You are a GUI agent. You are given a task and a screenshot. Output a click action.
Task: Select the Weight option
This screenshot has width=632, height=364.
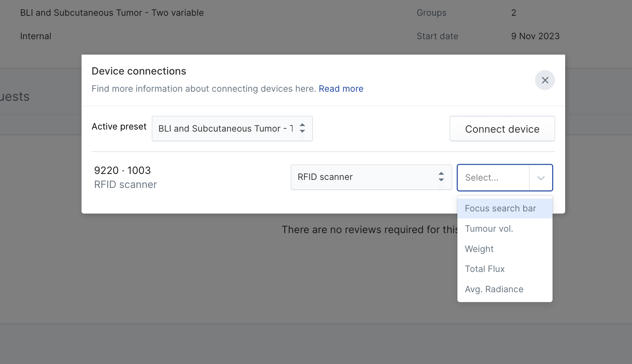click(x=505, y=249)
